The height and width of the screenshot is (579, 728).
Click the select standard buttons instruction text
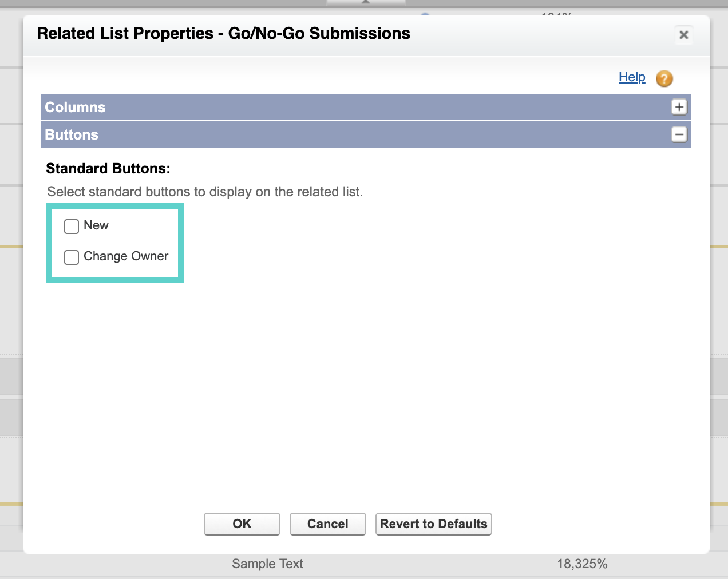[205, 192]
